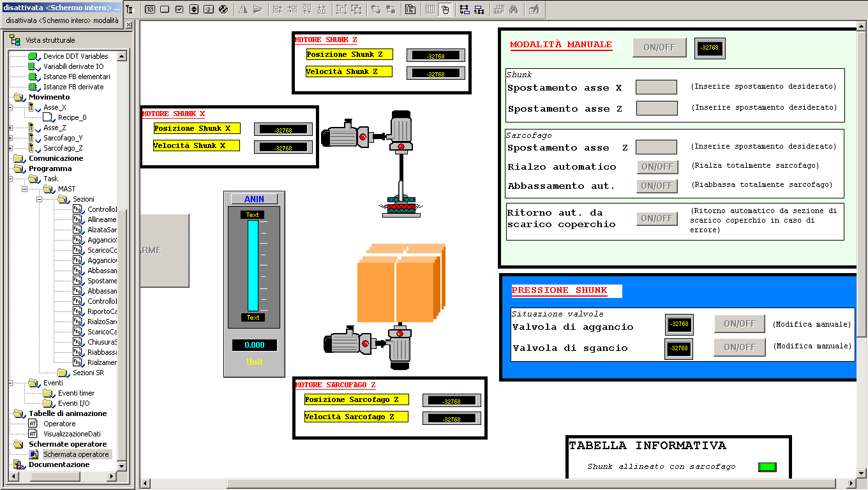868x490 pixels.
Task: Expand the Asse_Z tree node
Action: 11,128
